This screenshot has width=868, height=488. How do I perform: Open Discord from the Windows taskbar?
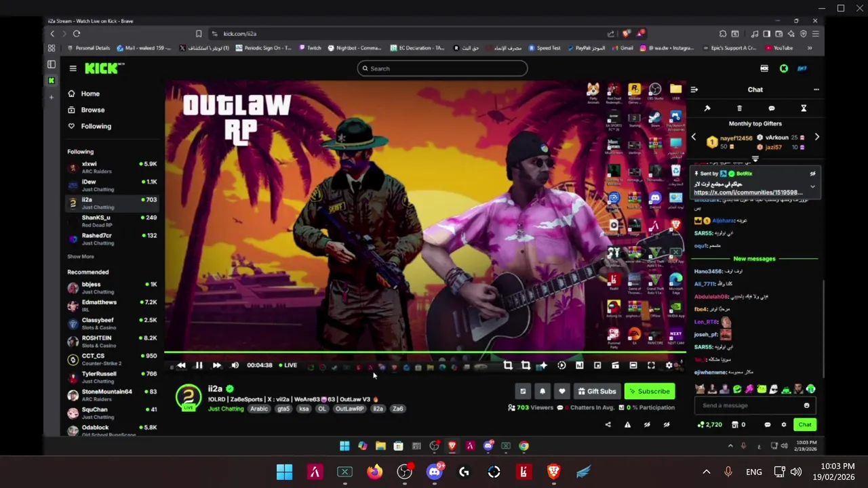(x=434, y=472)
